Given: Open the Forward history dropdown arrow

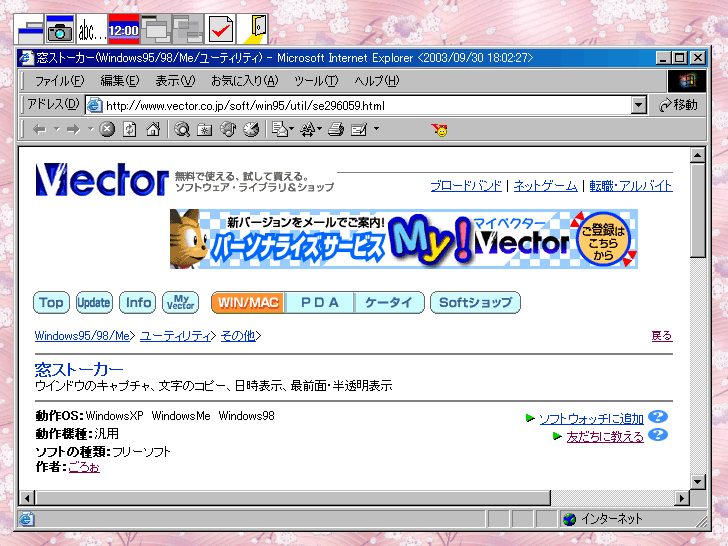Looking at the screenshot, I should coord(91,129).
